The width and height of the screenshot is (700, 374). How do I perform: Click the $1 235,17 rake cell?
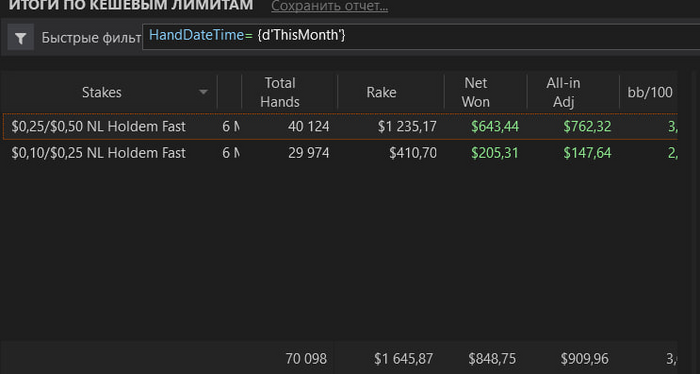coord(407,127)
